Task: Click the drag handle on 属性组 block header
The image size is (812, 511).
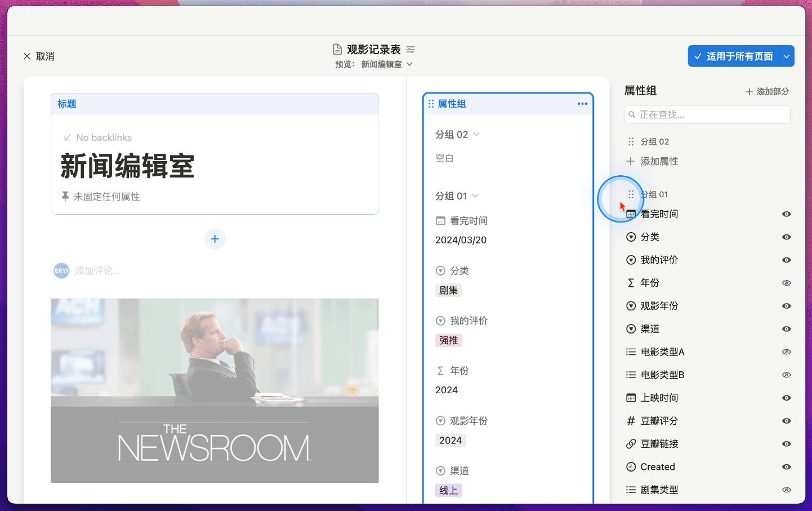Action: pyautogui.click(x=431, y=104)
